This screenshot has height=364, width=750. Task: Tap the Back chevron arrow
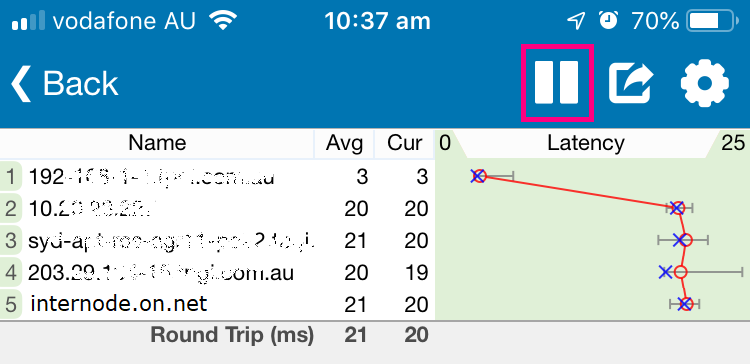20,84
